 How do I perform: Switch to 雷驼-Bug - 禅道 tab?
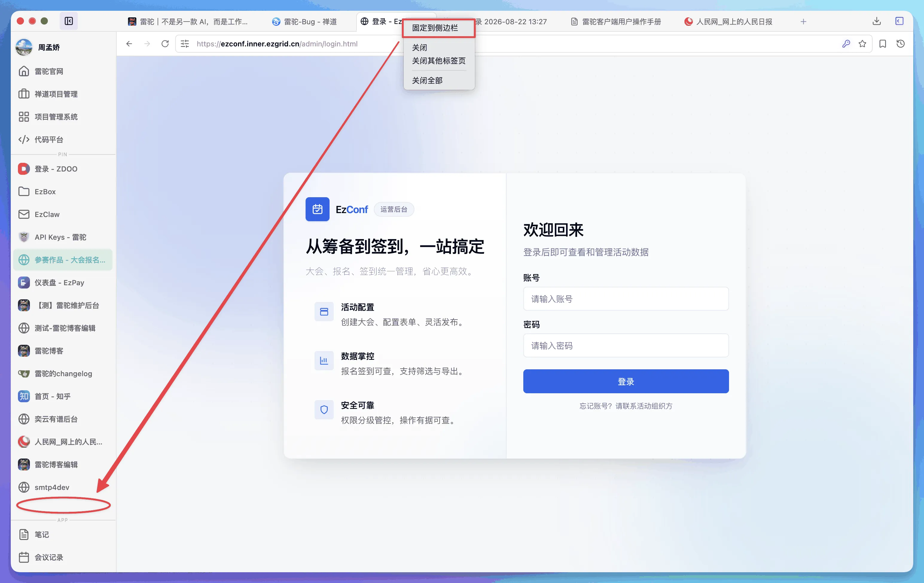pyautogui.click(x=305, y=22)
